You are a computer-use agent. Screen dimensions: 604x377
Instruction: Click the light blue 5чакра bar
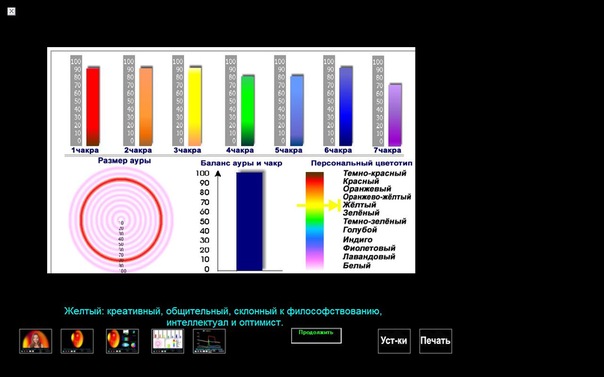point(297,110)
